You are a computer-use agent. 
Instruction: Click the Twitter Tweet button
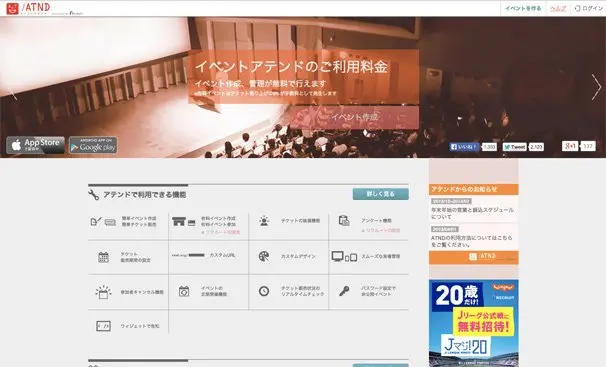coord(514,147)
